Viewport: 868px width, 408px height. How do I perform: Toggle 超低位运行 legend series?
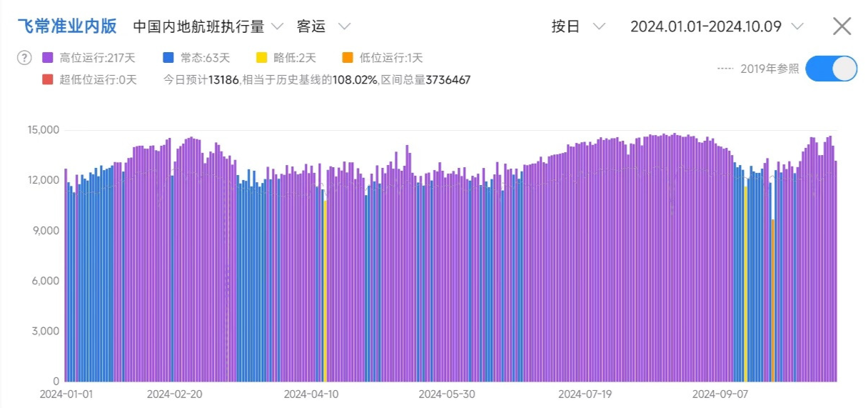coord(89,79)
